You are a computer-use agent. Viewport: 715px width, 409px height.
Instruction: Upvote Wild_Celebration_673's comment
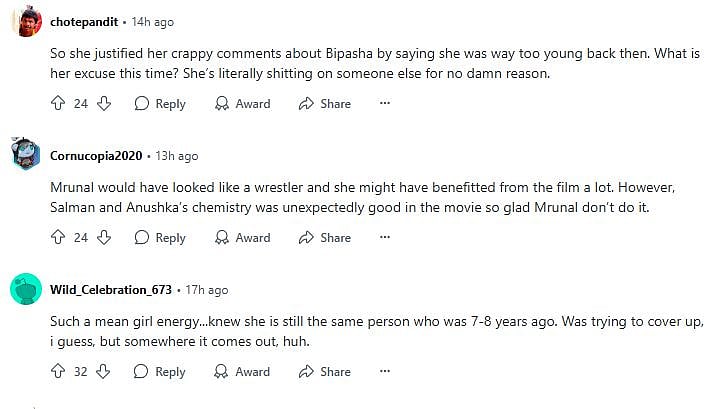57,372
